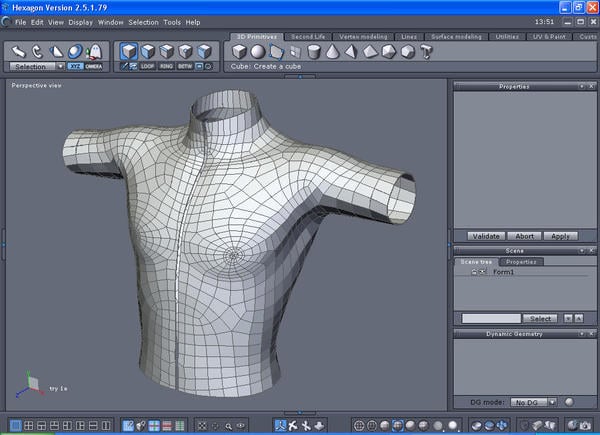Open the Tools menu

tap(172, 21)
